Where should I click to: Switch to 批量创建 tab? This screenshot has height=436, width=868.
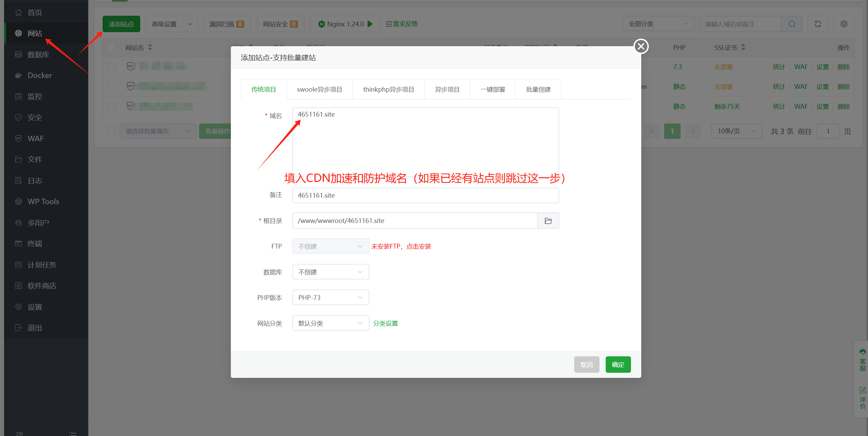click(538, 89)
